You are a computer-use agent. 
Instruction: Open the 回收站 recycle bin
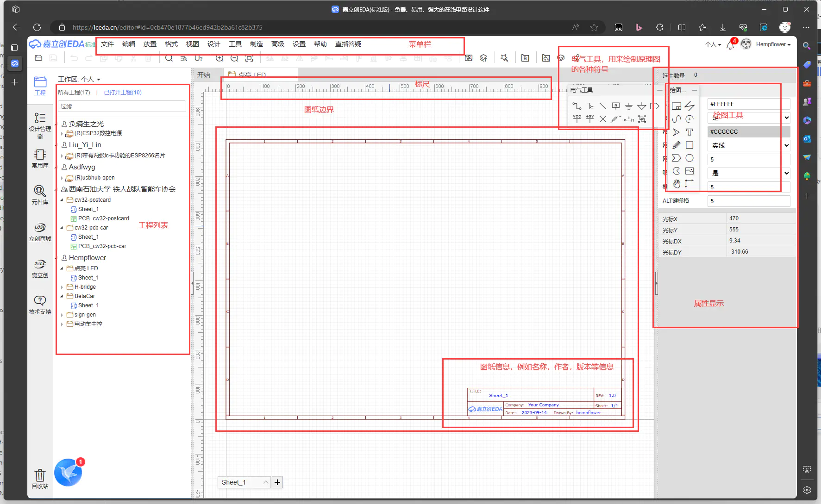40,479
